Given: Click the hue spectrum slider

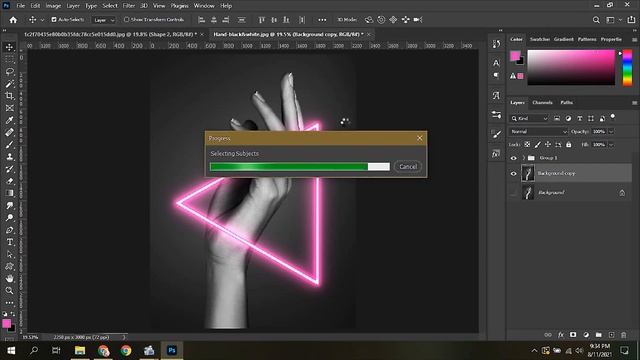Looking at the screenshot, I should point(627,68).
